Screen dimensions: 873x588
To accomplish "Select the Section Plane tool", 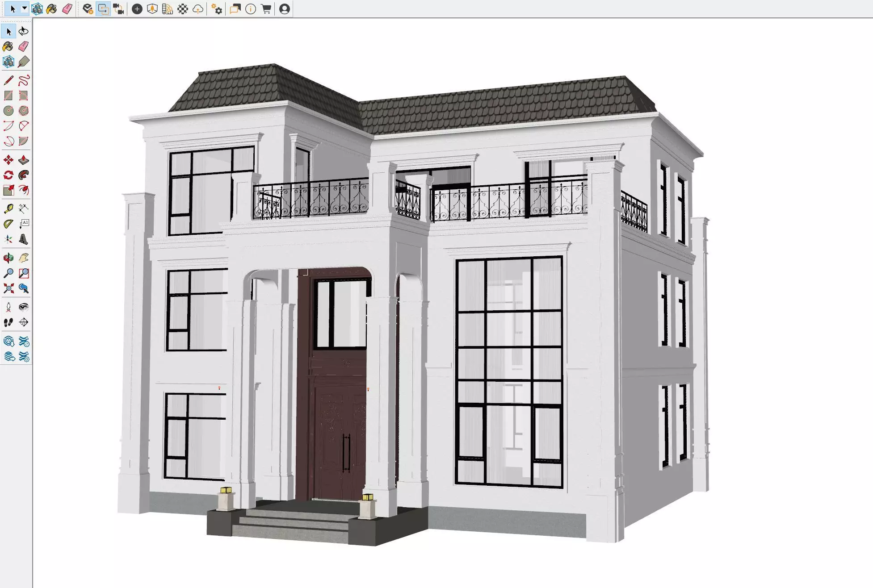I will tap(24, 322).
